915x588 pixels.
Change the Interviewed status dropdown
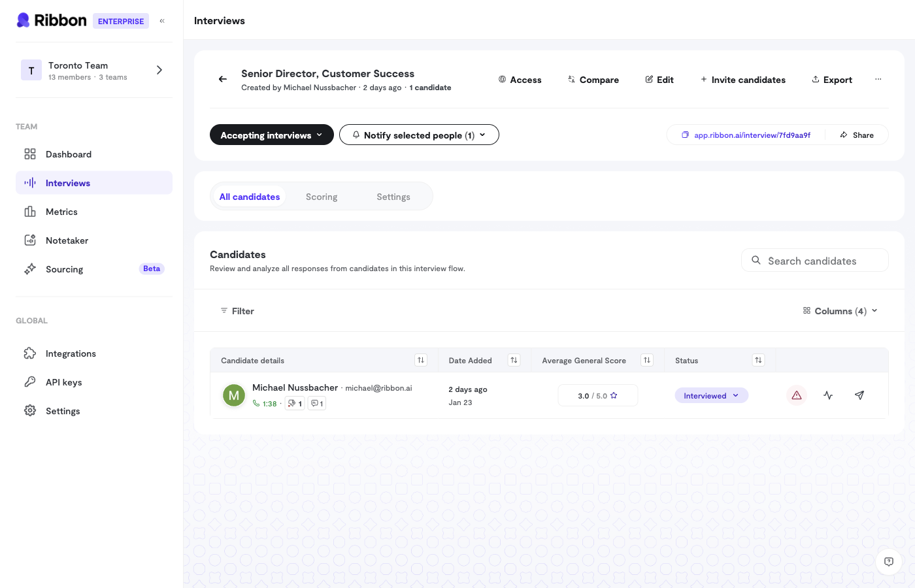point(712,395)
